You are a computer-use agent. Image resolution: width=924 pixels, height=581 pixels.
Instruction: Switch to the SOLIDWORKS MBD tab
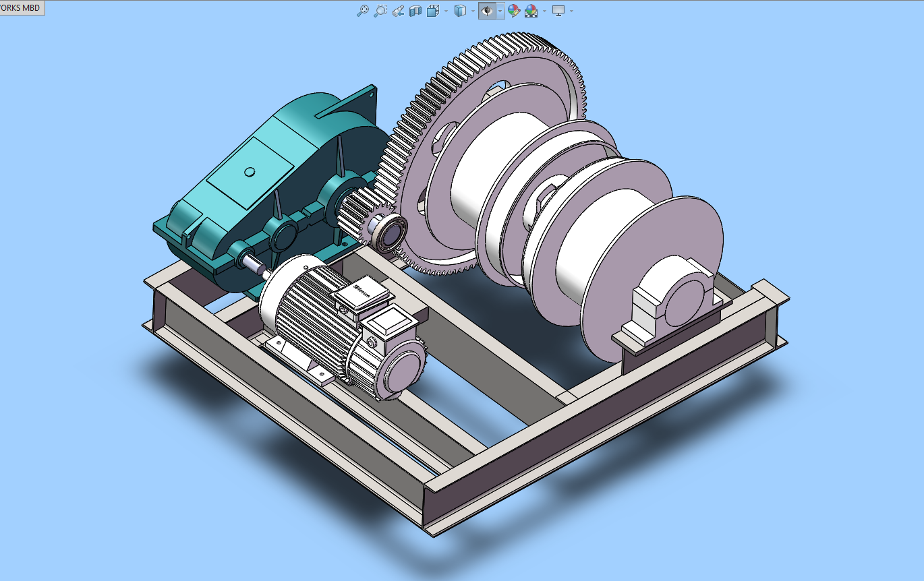click(x=22, y=8)
